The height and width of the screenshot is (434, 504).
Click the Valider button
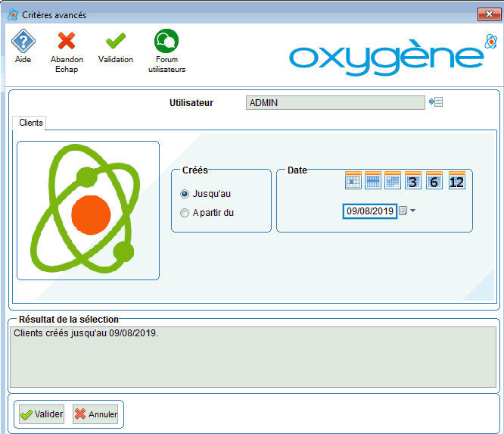coord(42,414)
